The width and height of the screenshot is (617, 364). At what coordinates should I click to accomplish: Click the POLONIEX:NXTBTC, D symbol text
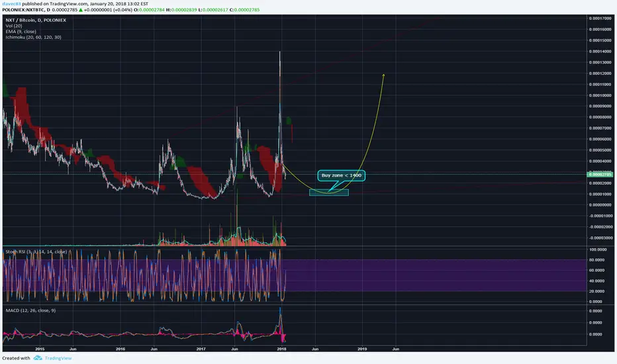tap(26, 10)
